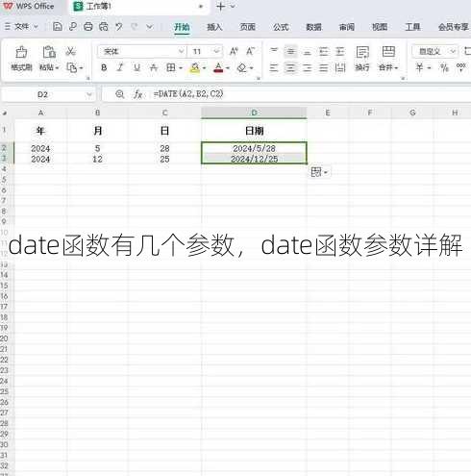Screen dimensions: 471x476
Task: Select the Format Painter (格式刷) tool
Action: pyautogui.click(x=21, y=59)
